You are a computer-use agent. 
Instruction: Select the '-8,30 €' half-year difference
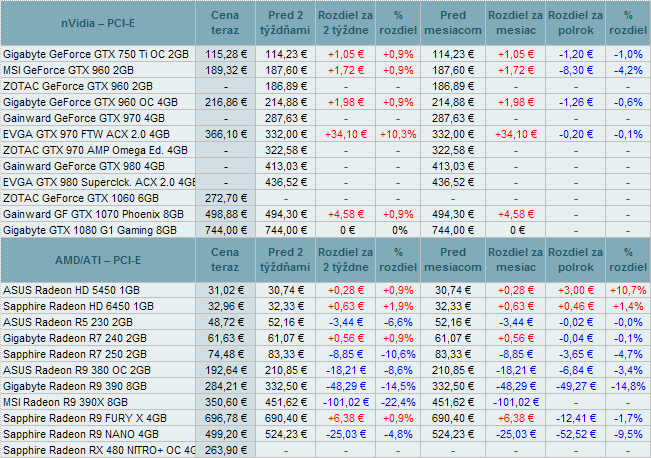coord(576,70)
